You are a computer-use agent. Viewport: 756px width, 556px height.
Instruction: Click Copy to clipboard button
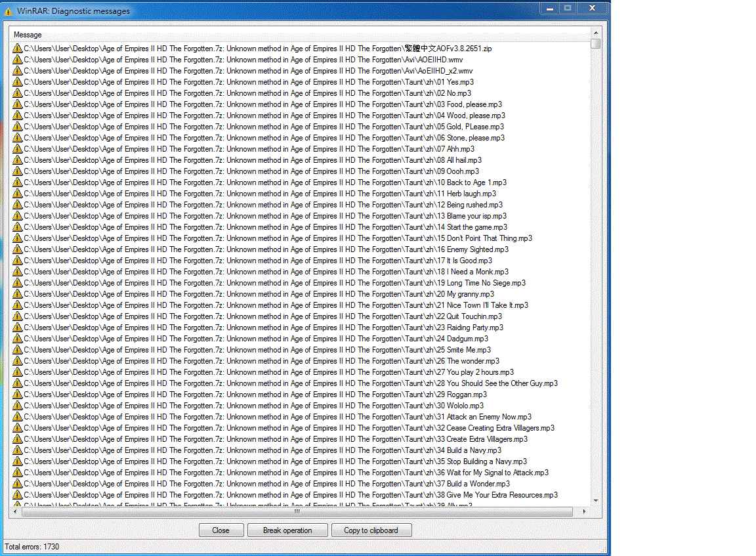point(371,530)
